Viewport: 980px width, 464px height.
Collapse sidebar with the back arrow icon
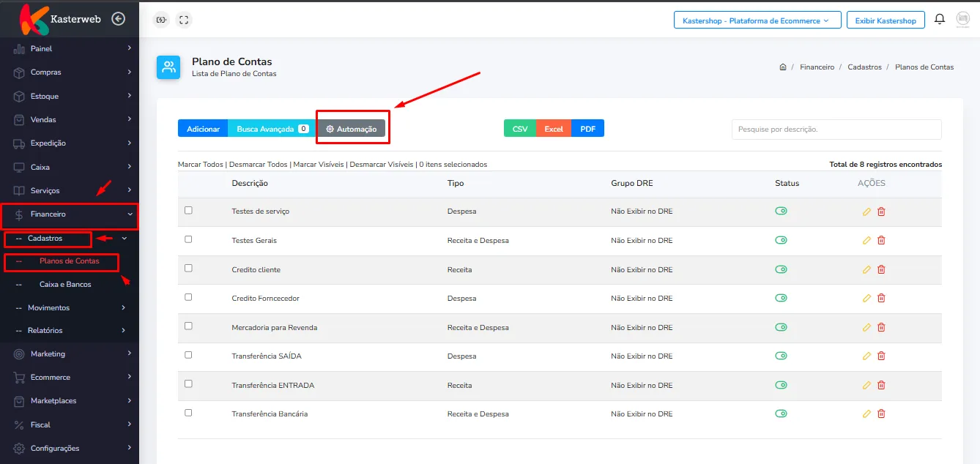pyautogui.click(x=118, y=19)
